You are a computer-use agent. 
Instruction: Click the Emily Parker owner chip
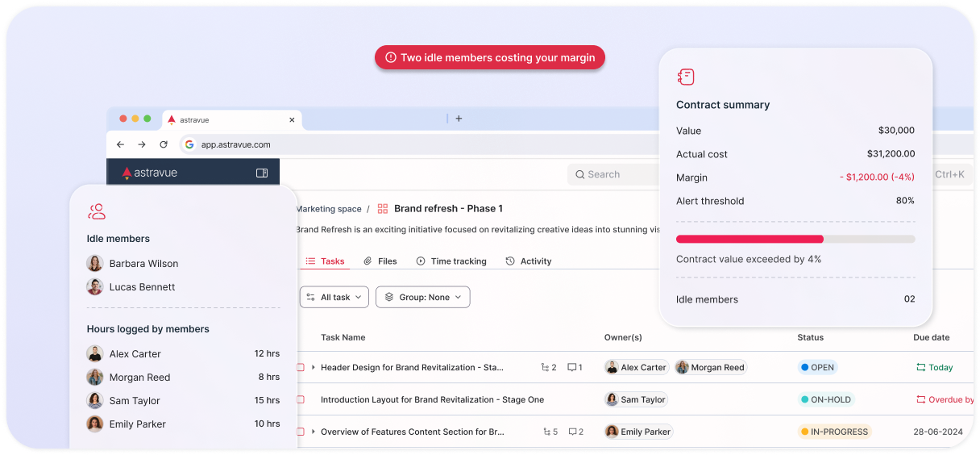click(x=638, y=432)
